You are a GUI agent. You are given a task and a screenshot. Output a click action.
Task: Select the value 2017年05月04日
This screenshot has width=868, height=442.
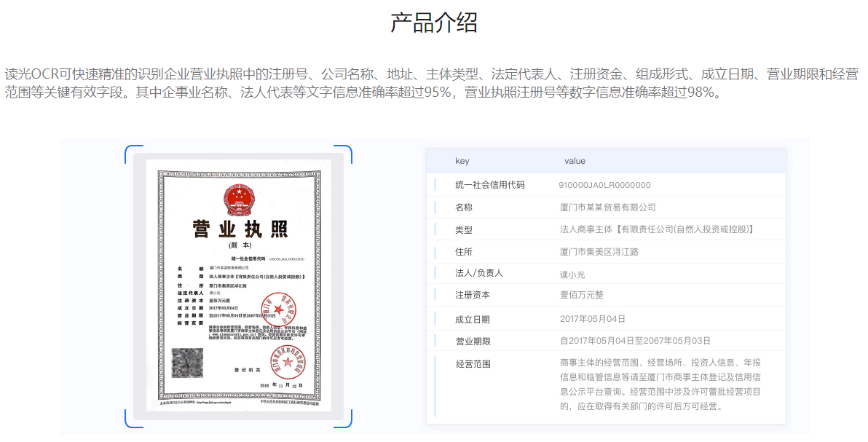click(592, 319)
